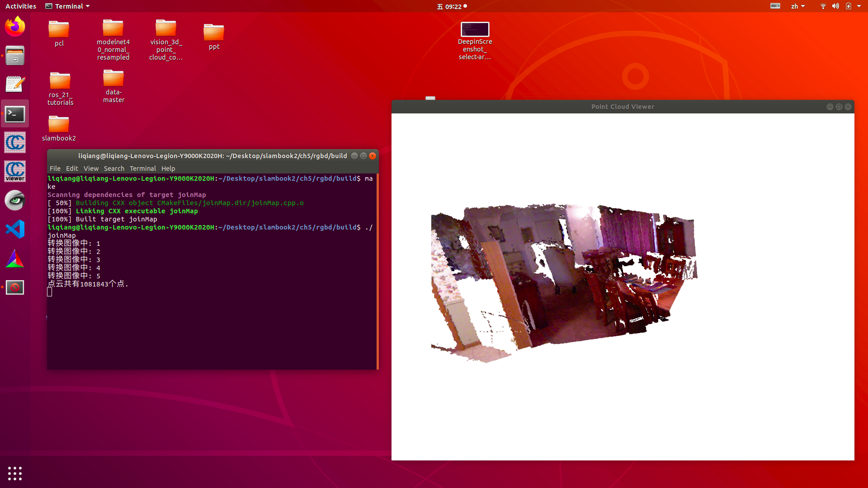Image resolution: width=868 pixels, height=488 pixels.
Task: Launch CloudCompare from the dock
Action: (15, 142)
